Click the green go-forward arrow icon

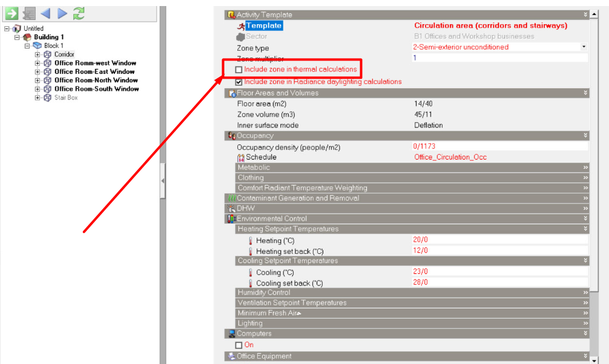12,13
